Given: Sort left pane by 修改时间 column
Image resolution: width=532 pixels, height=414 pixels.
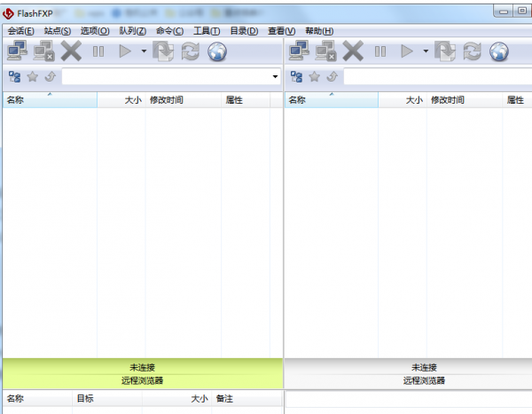Looking at the screenshot, I should pos(182,100).
